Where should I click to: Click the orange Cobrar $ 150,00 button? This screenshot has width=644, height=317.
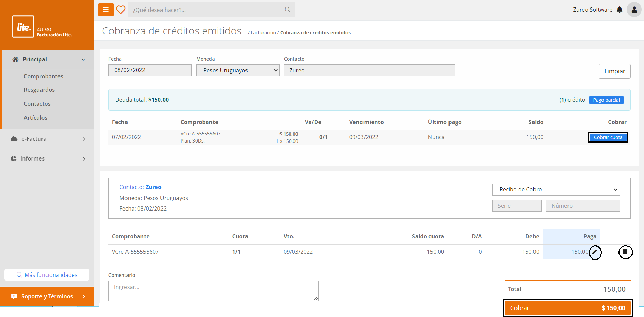tap(567, 308)
